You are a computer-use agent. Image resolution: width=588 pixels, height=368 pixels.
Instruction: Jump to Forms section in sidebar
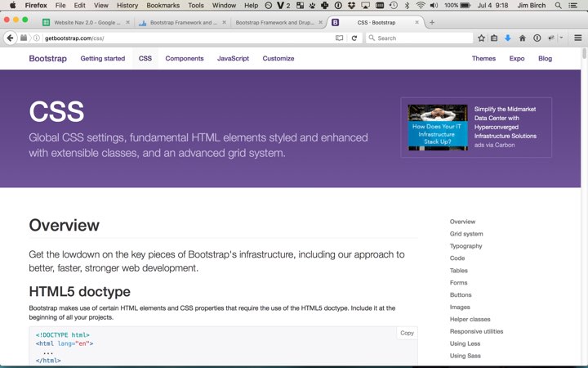(x=459, y=283)
